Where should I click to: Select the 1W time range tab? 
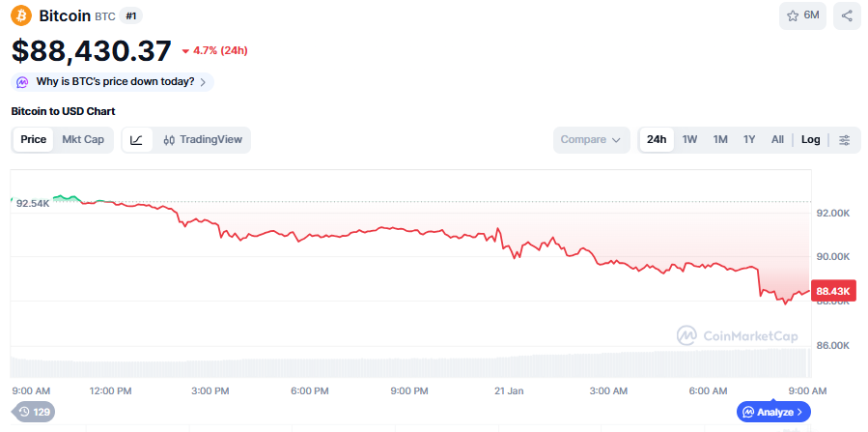point(689,139)
